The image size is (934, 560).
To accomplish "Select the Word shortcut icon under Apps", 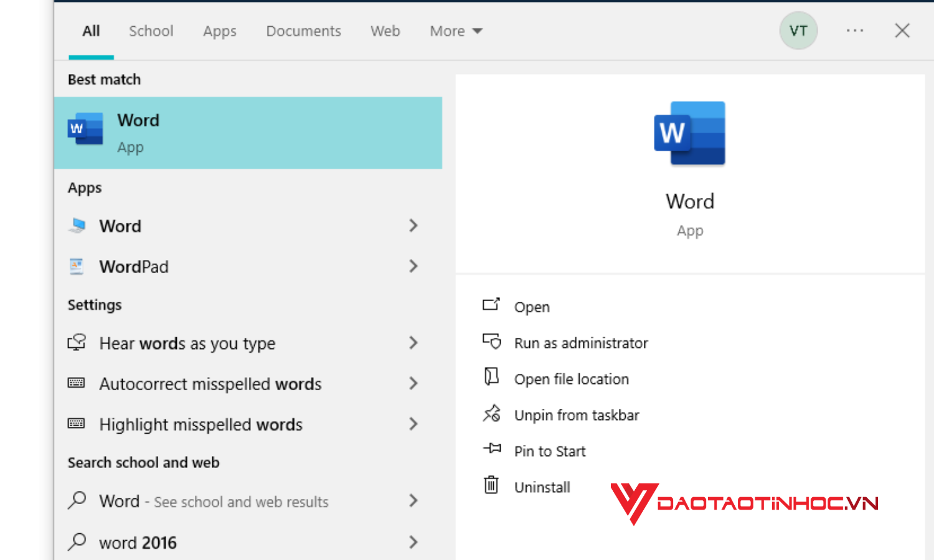I will tap(77, 226).
